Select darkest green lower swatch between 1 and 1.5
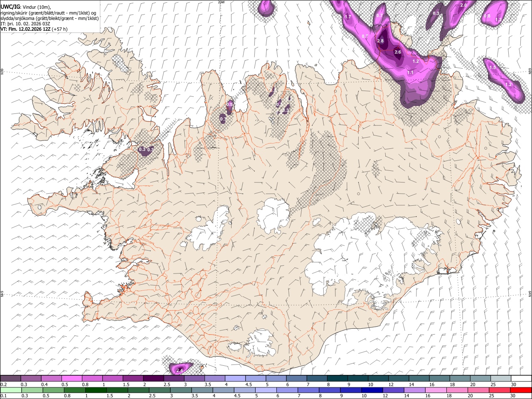 (x=96, y=390)
